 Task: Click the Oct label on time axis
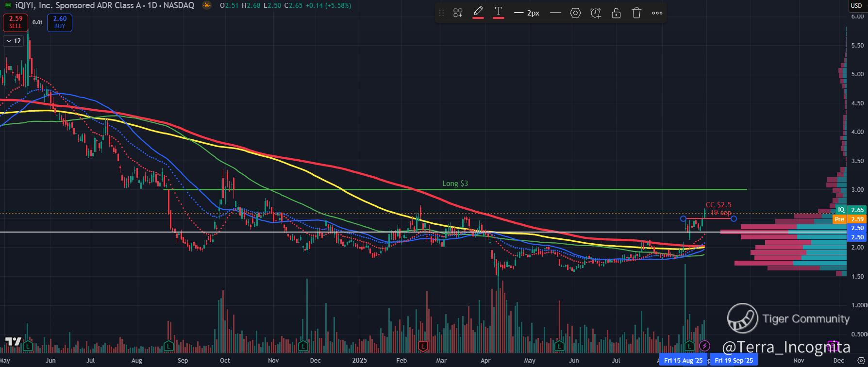click(x=225, y=360)
